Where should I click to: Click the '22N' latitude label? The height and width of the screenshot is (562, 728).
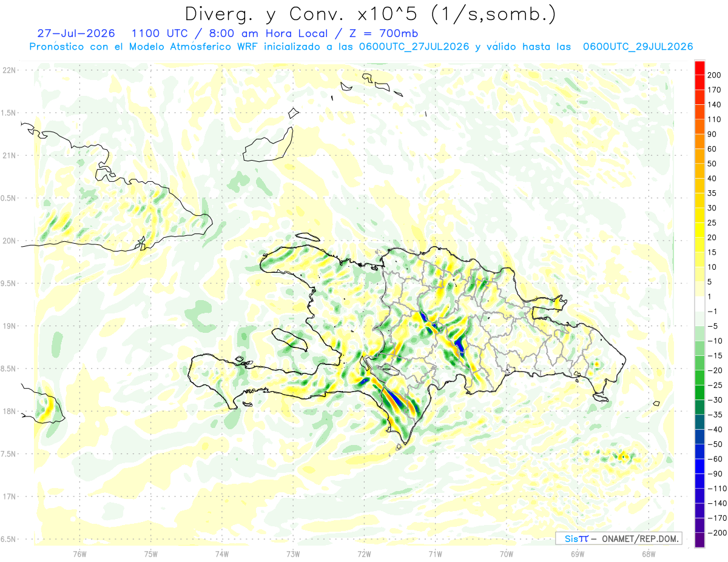9,70
